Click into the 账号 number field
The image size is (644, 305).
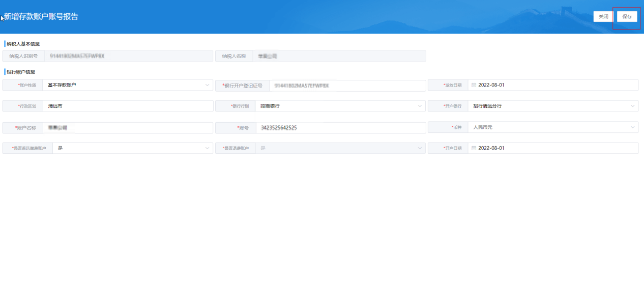point(340,128)
